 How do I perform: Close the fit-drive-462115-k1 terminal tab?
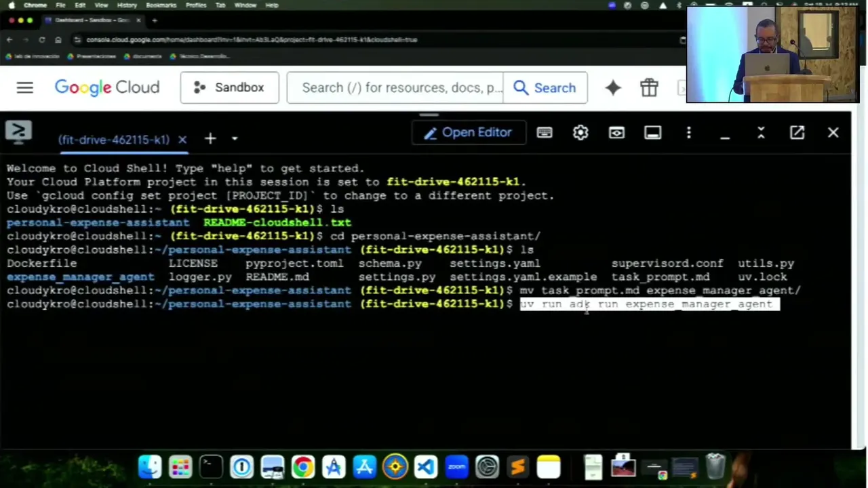click(182, 139)
